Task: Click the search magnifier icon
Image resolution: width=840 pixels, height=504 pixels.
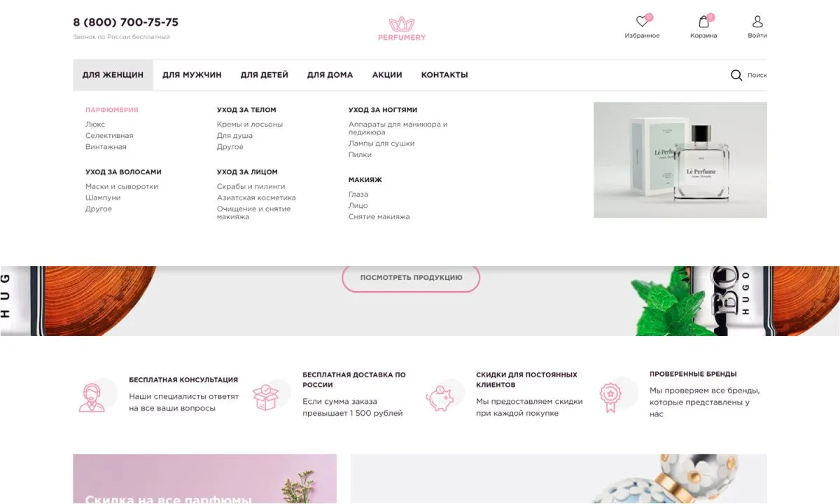Action: pos(736,75)
